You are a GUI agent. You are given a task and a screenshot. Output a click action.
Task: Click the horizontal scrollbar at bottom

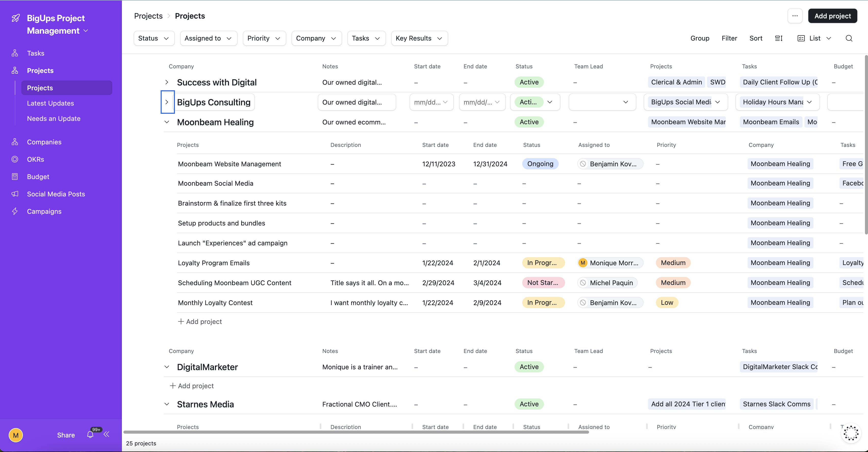coord(356,432)
